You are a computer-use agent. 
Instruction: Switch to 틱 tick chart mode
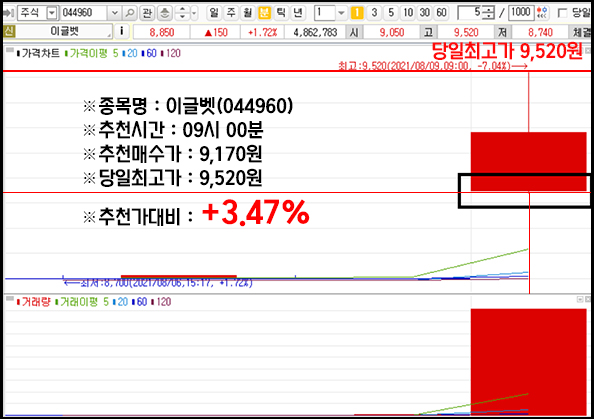[281, 13]
